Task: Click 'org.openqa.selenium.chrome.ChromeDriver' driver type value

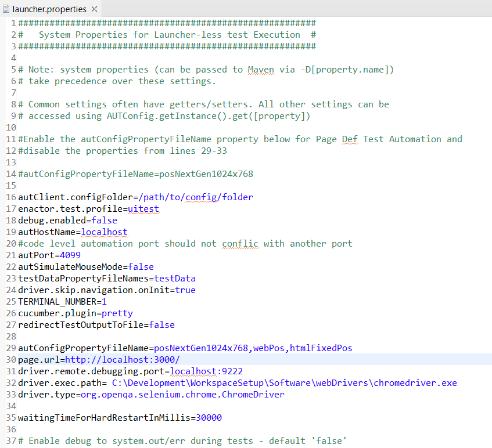Action: coord(182,395)
